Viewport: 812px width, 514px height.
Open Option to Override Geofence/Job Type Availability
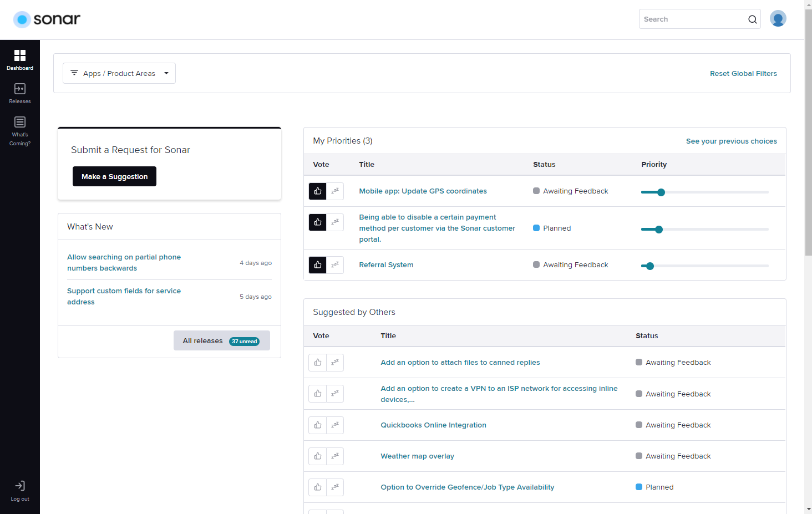[467, 487]
